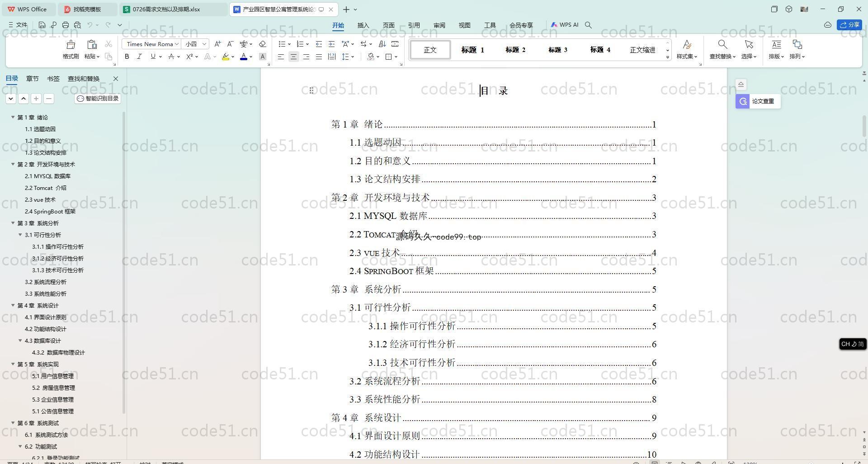Screen dimensions: 868x464
Task: Click the 智能识别目录 button
Action: click(x=98, y=99)
